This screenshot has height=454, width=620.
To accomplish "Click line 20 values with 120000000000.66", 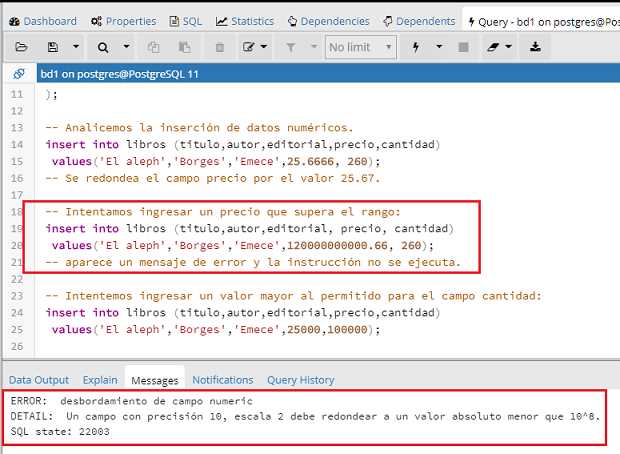I will pos(242,246).
